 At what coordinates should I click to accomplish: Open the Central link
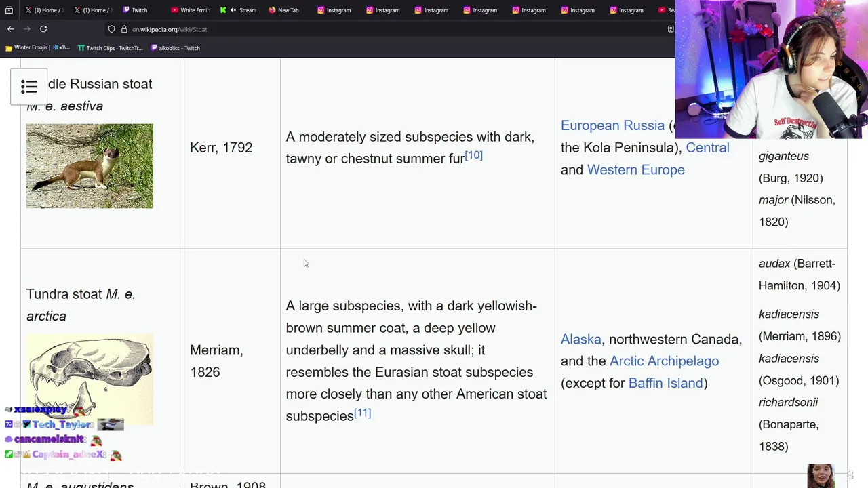[x=707, y=148]
